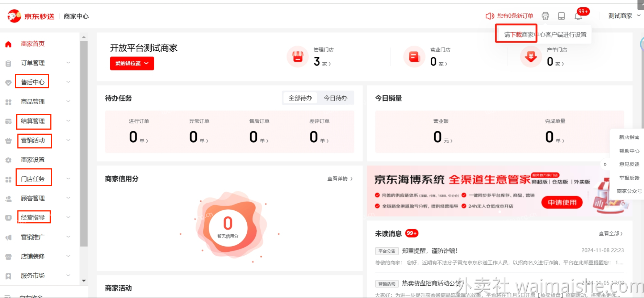Click the 结算管理 wallet icon
The height and width of the screenshot is (298, 644).
[8, 121]
